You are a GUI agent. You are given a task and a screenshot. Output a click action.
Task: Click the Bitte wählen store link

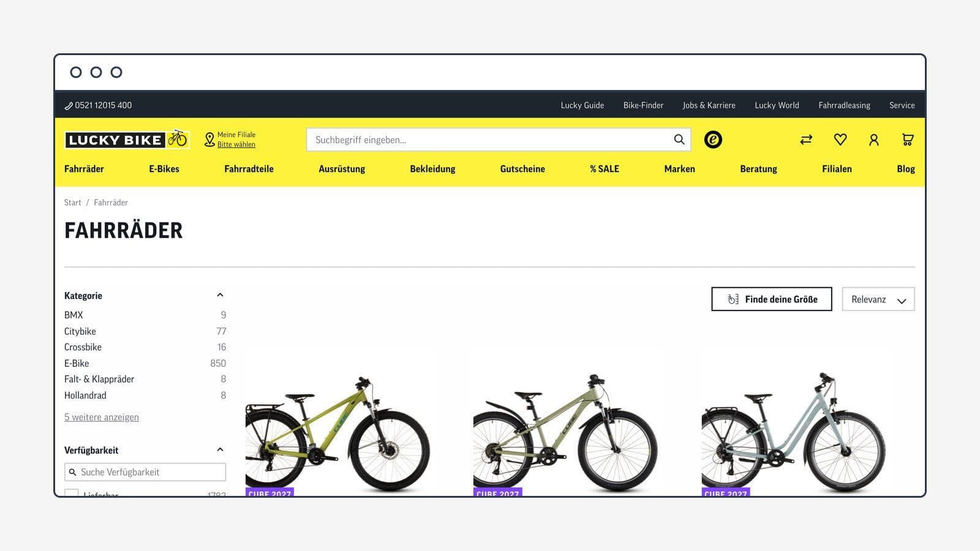pos(236,144)
